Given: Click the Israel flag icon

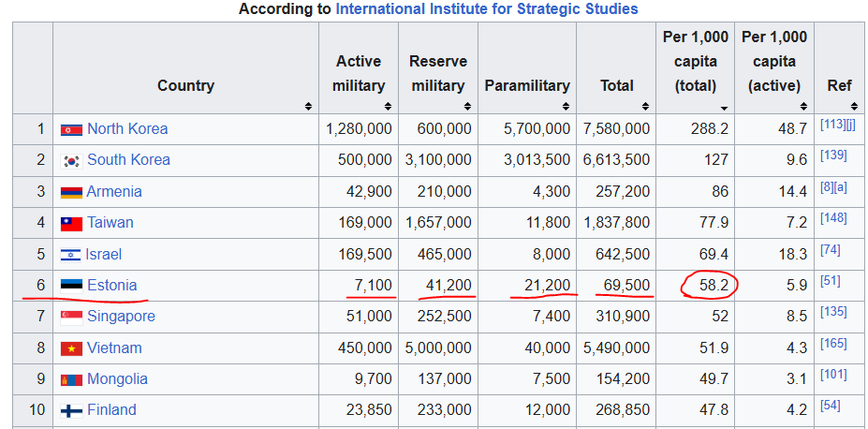Looking at the screenshot, I should click(x=71, y=255).
